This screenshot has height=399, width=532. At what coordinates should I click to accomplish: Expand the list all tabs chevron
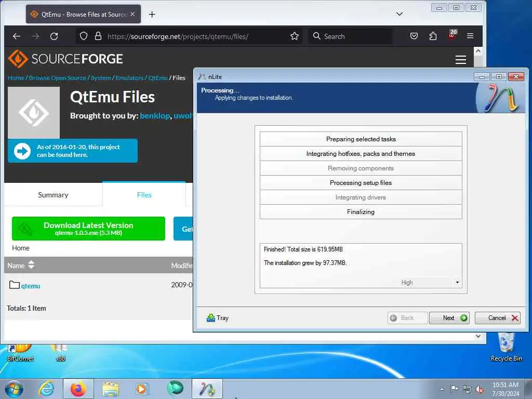pyautogui.click(x=400, y=14)
